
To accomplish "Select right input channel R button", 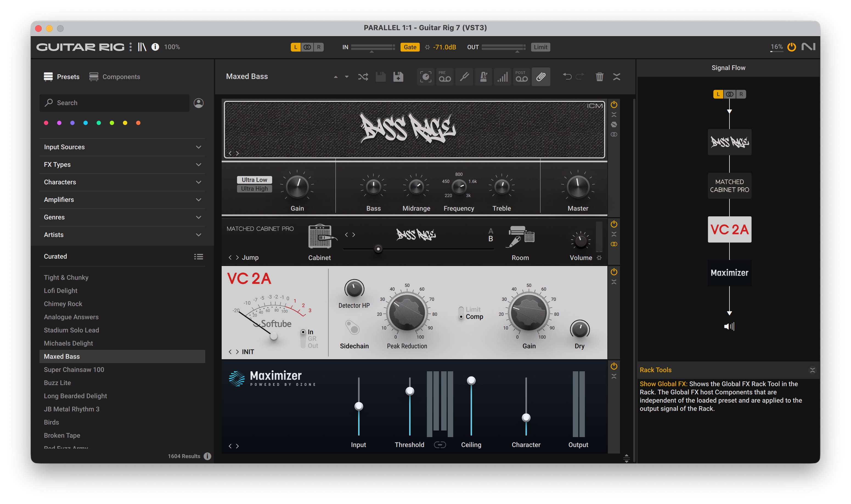I will coord(319,47).
